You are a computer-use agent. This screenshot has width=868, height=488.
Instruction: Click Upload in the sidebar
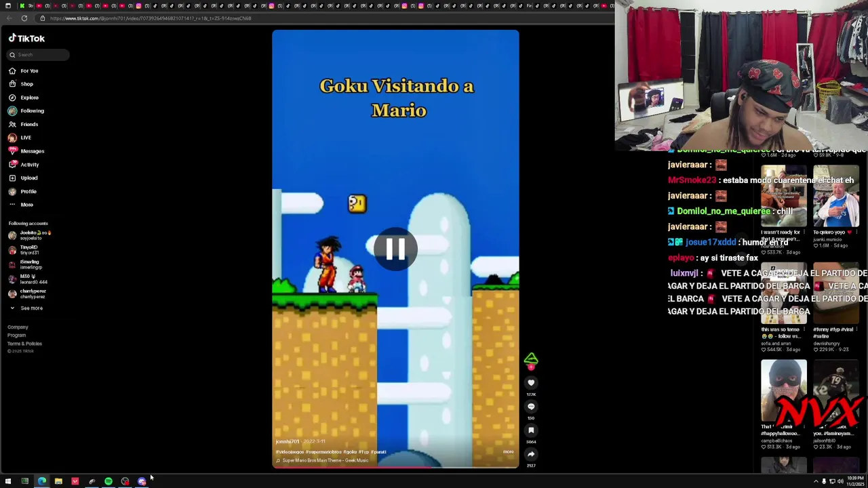[x=23, y=178]
